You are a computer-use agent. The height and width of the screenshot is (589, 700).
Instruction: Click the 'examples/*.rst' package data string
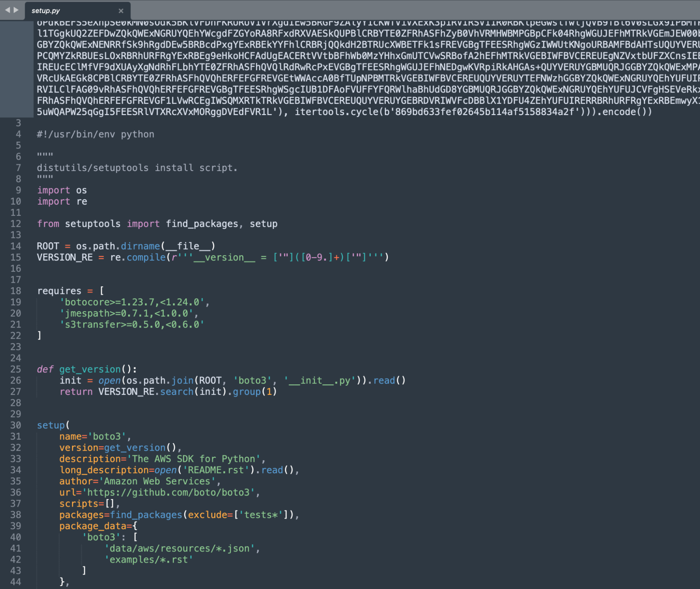149,560
